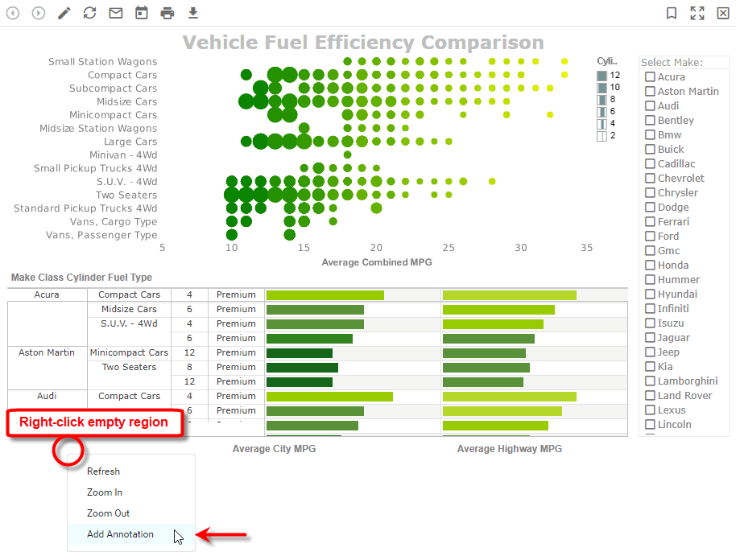Choose Add Annotation from the context menu

coord(120,534)
